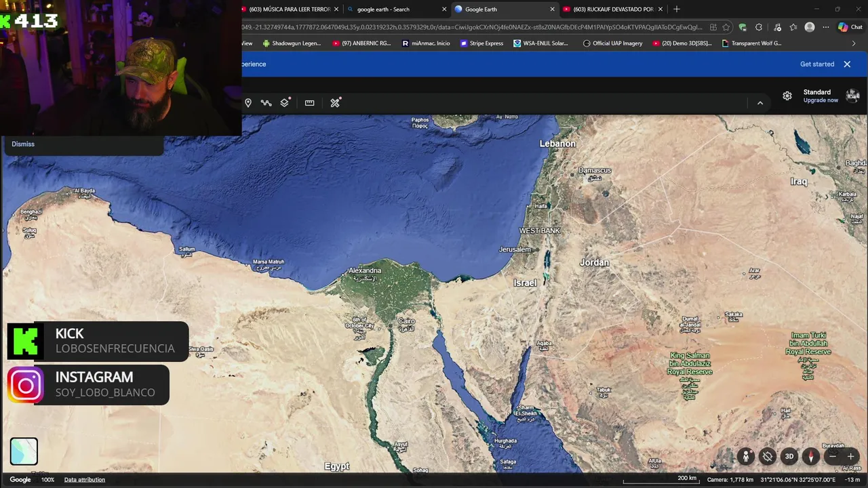Image resolution: width=868 pixels, height=488 pixels.
Task: Open the Demo 3D[SBS]... bookmark
Action: coord(682,43)
